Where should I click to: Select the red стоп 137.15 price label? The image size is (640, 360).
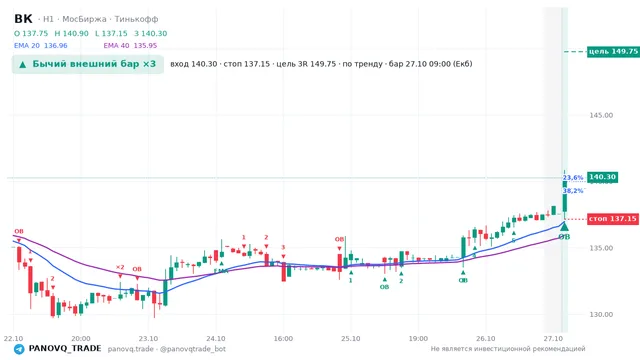point(613,219)
